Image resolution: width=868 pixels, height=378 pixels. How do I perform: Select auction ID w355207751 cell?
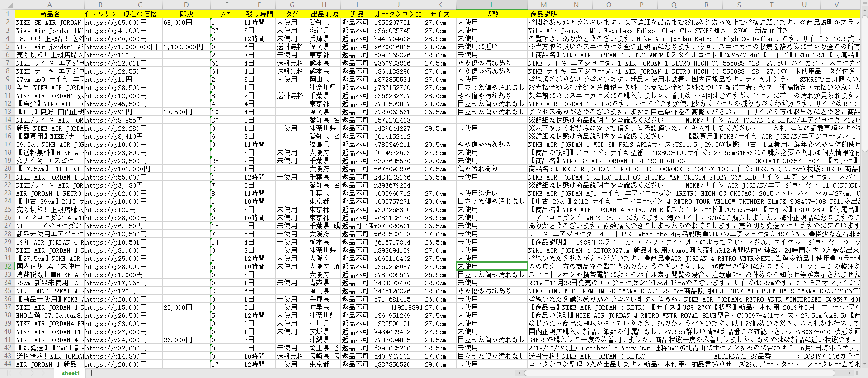(x=398, y=22)
